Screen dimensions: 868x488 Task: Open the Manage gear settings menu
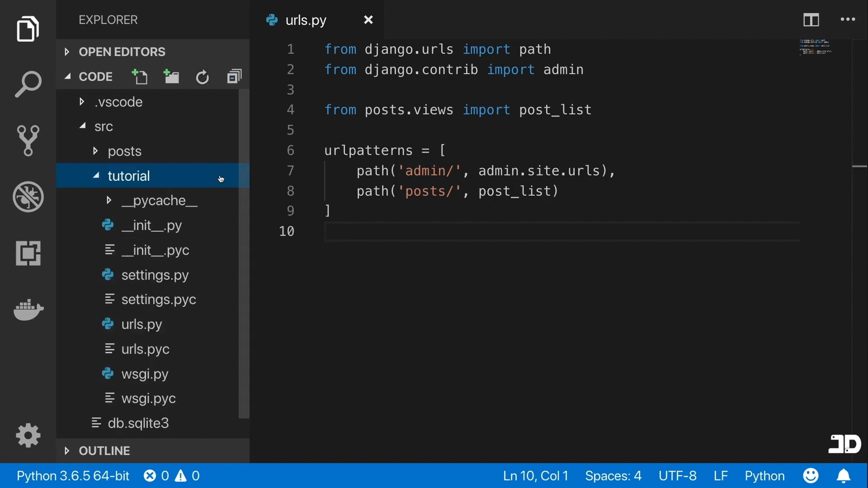28,435
